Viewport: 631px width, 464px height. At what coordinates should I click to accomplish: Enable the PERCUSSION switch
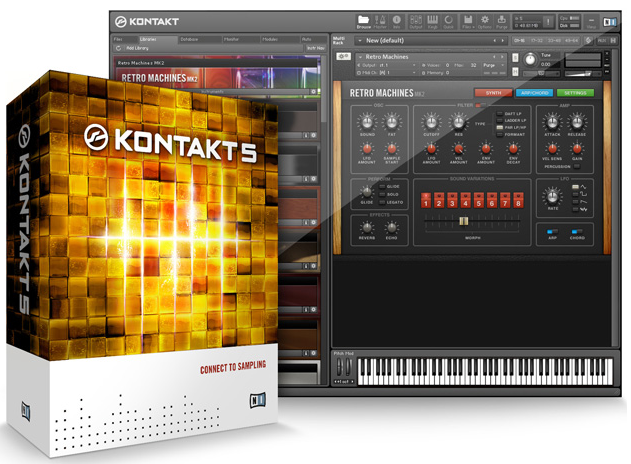pyautogui.click(x=577, y=166)
